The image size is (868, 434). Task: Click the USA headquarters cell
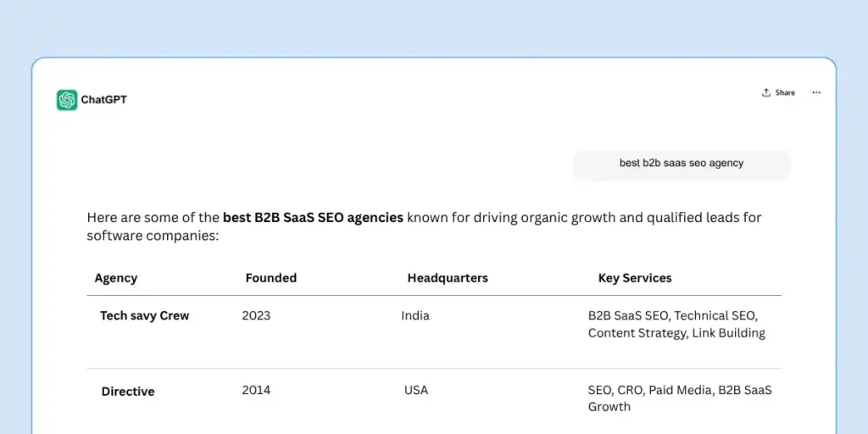click(x=416, y=390)
